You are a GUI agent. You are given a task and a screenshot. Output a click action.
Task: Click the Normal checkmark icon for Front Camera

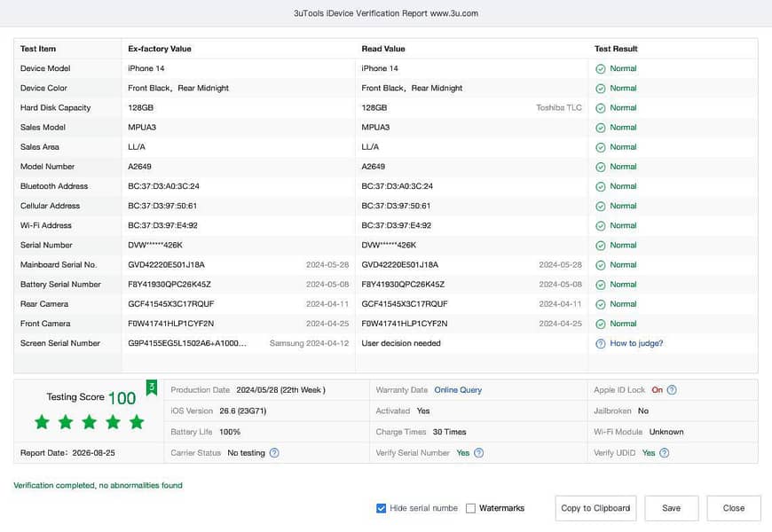pos(600,324)
